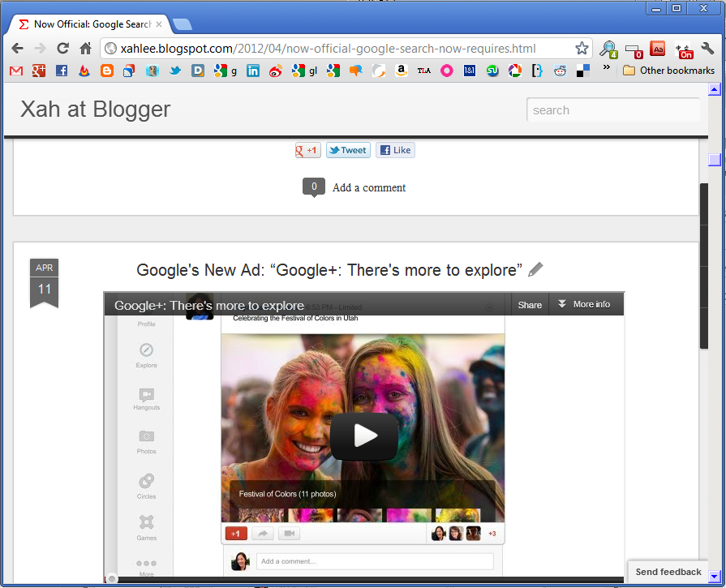Viewport: 726px width, 588px height.
Task: Open the Weibo bookmark icon
Action: 276,71
